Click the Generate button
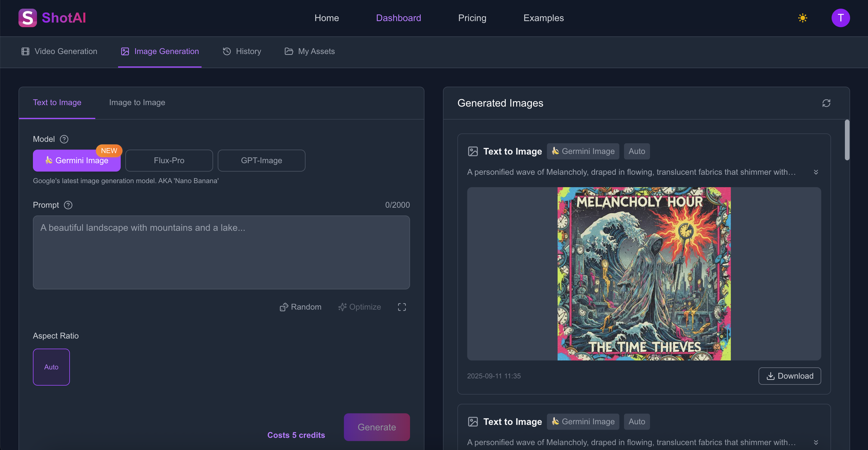This screenshot has height=450, width=868. click(377, 427)
